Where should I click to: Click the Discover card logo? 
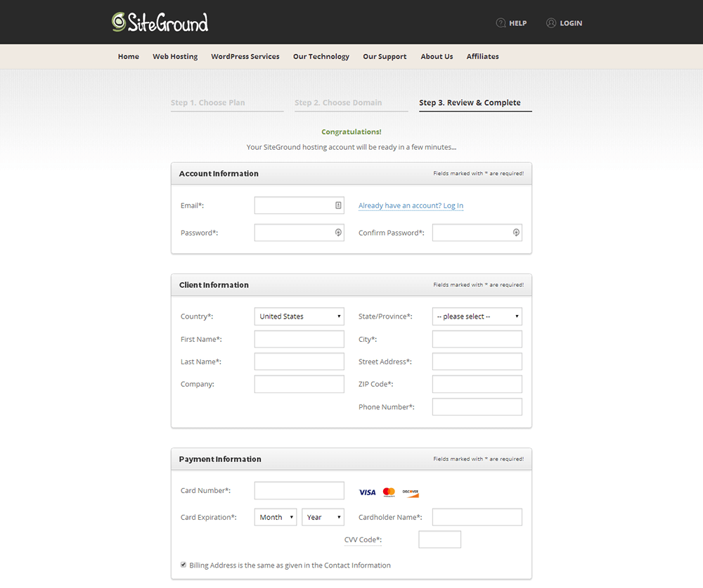tap(411, 493)
